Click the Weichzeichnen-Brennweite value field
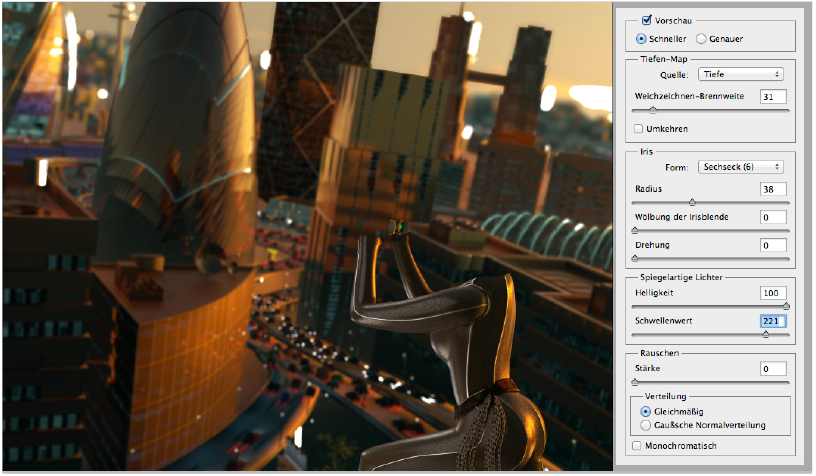The height and width of the screenshot is (476, 816). coord(773,97)
